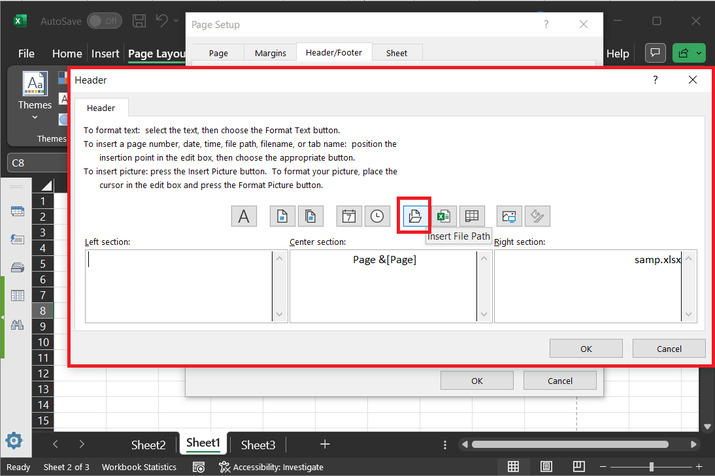This screenshot has height=476, width=715.
Task: Click OK in the Page Setup dialog
Action: 477,381
